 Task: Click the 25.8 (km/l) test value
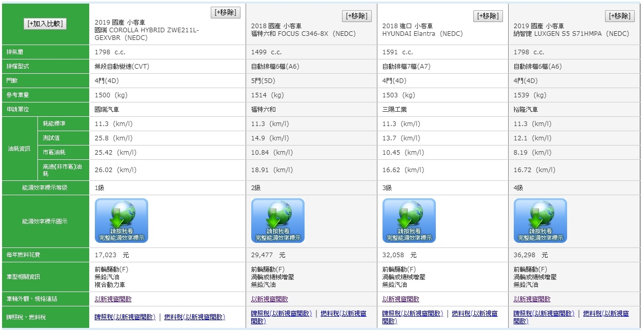pyautogui.click(x=114, y=138)
